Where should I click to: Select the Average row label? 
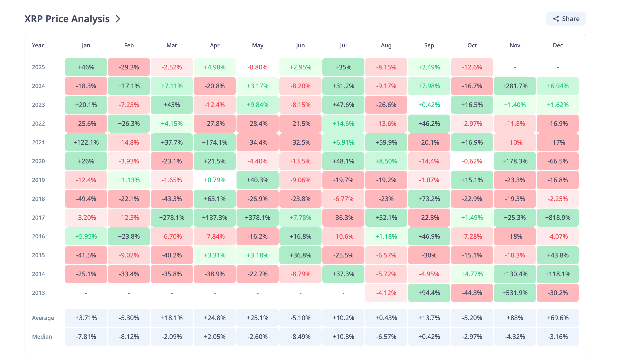pyautogui.click(x=43, y=318)
